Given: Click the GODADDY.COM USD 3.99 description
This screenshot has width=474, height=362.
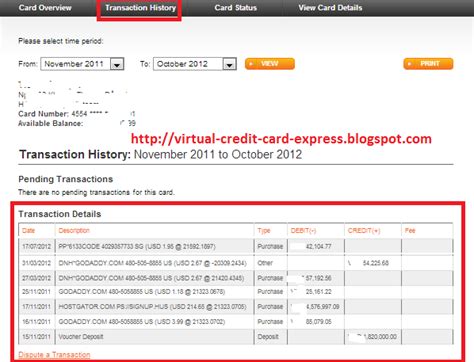Looking at the screenshot, I should pos(142,322).
